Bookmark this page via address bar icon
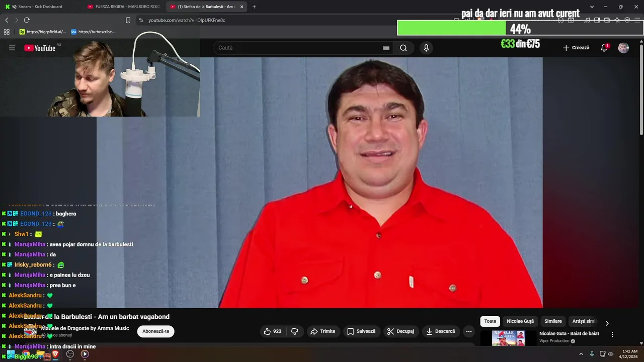Screen dimensions: 644x362 [x=128, y=20]
